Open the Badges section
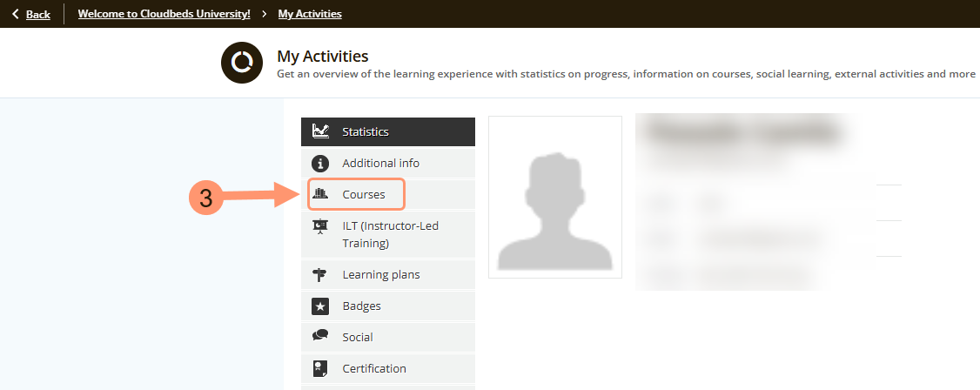 click(x=361, y=306)
